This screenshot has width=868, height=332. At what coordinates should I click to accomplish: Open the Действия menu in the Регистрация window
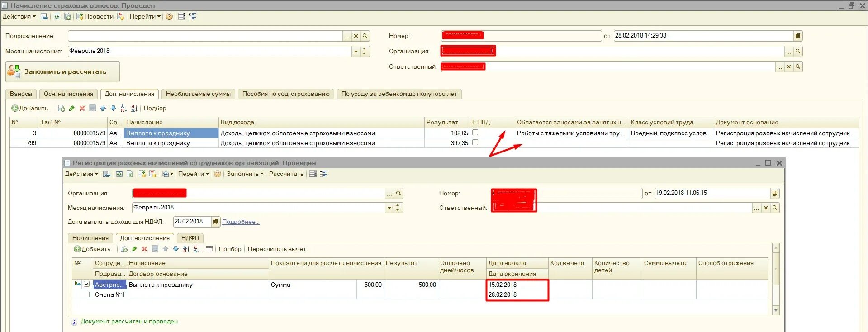coord(81,174)
